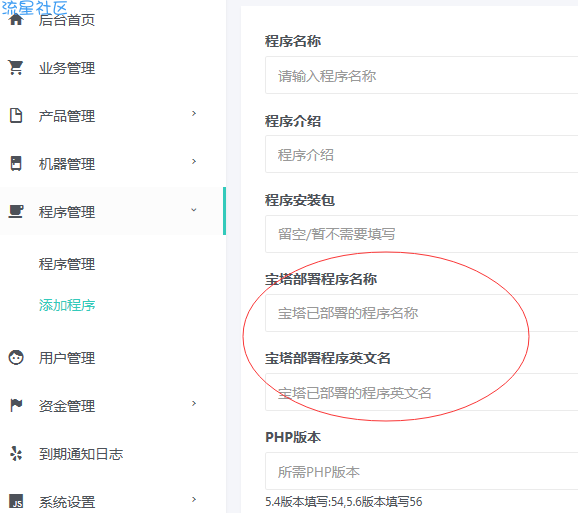This screenshot has height=513, width=578.
Task: Focus the 程序安装包 input field
Action: point(421,234)
